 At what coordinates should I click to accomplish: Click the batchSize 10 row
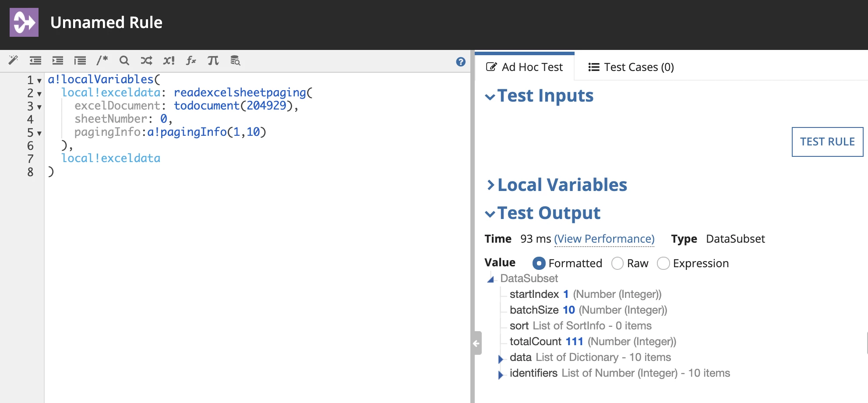pos(588,310)
